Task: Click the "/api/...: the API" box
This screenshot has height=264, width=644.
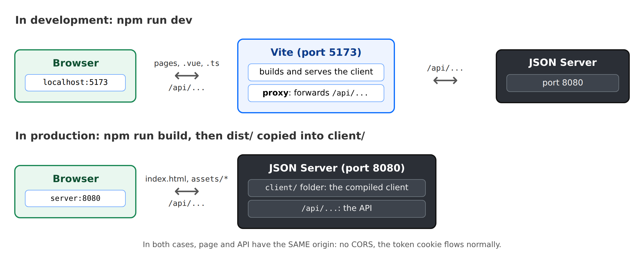Action: pyautogui.click(x=337, y=209)
